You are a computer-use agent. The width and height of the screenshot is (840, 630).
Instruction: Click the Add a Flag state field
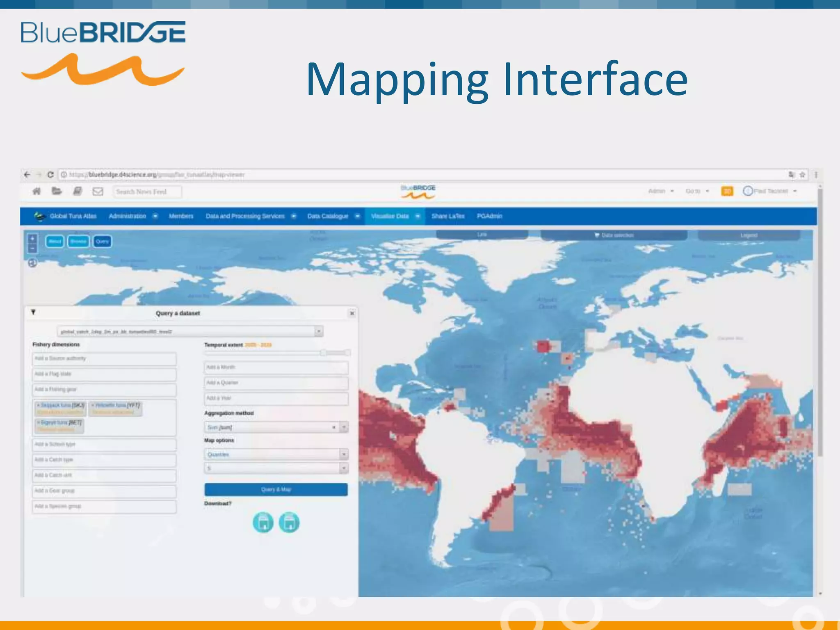104,374
